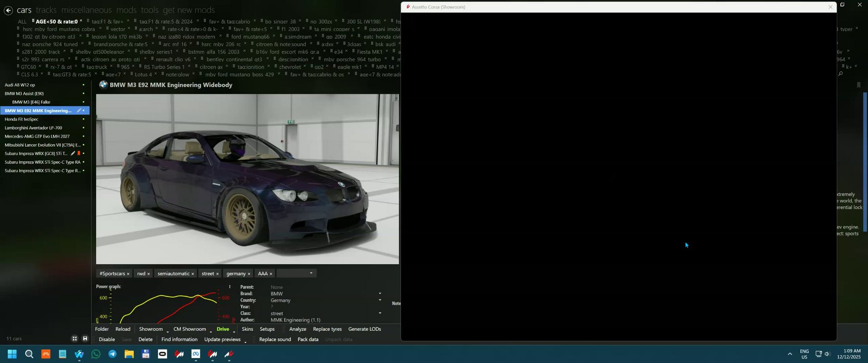Open Telegram from taskbar
This screenshot has width=868, height=363.
click(x=112, y=354)
